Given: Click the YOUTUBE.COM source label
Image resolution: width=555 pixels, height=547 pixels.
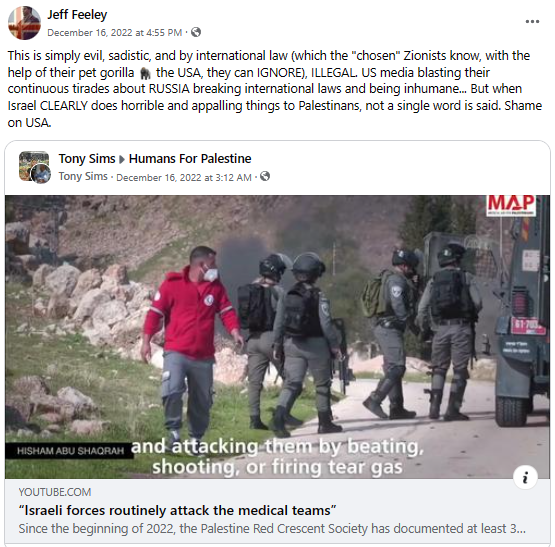Looking at the screenshot, I should pos(55,492).
